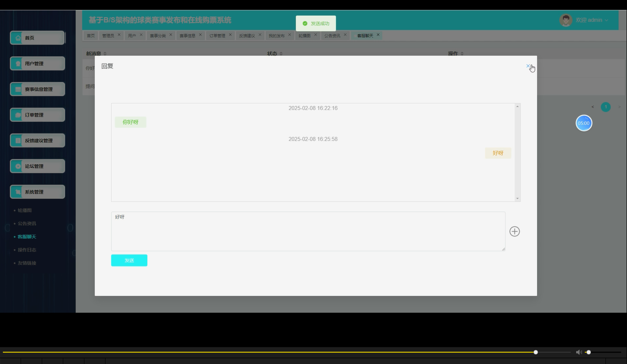This screenshot has width=627, height=364.
Task: Select page 1 in pagination
Action: (x=605, y=107)
